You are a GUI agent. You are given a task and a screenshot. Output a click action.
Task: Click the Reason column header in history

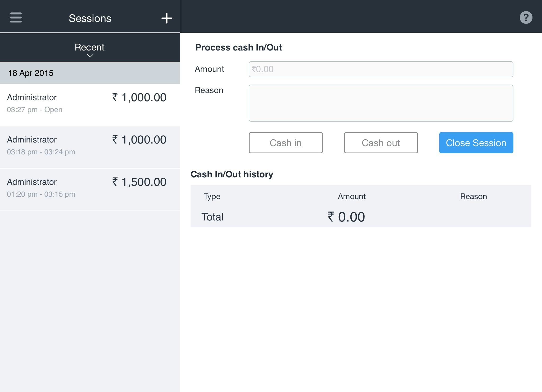[x=473, y=196]
